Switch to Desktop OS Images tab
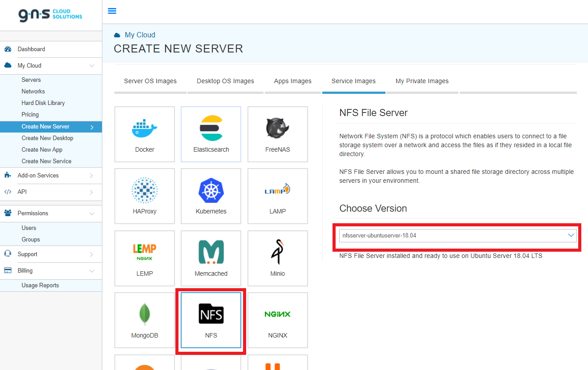The width and height of the screenshot is (588, 370). (x=226, y=81)
